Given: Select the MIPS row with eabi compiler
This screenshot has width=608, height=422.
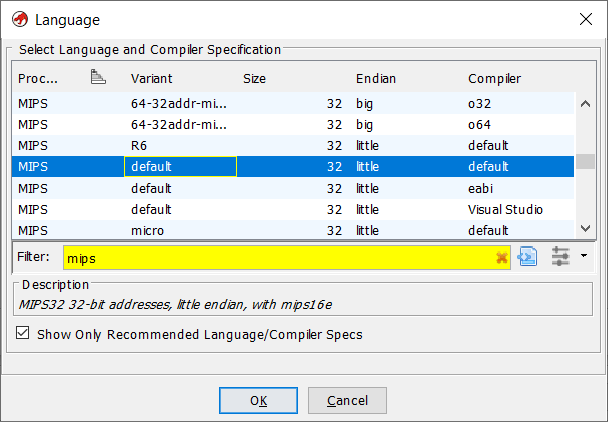Looking at the screenshot, I should coord(292,188).
